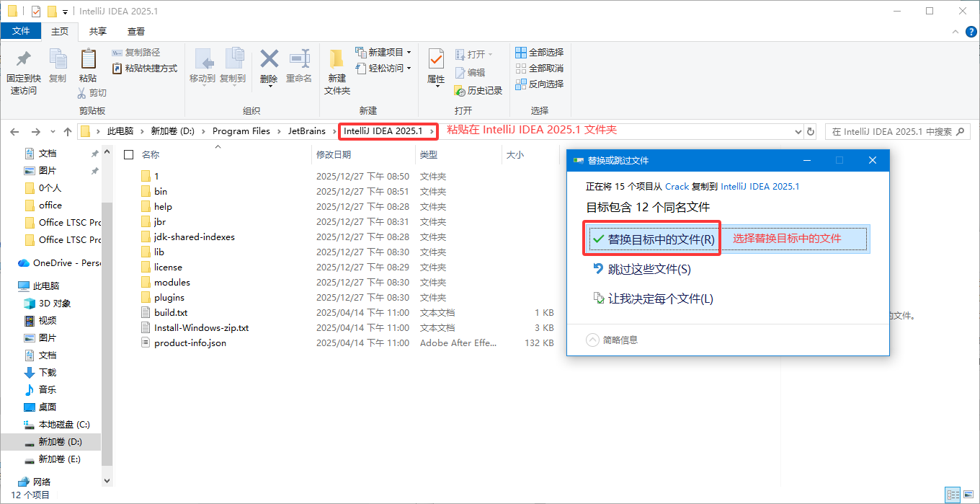Open the Easy access (轻松访问) dropdown
This screenshot has width=980, height=504.
pyautogui.click(x=383, y=68)
